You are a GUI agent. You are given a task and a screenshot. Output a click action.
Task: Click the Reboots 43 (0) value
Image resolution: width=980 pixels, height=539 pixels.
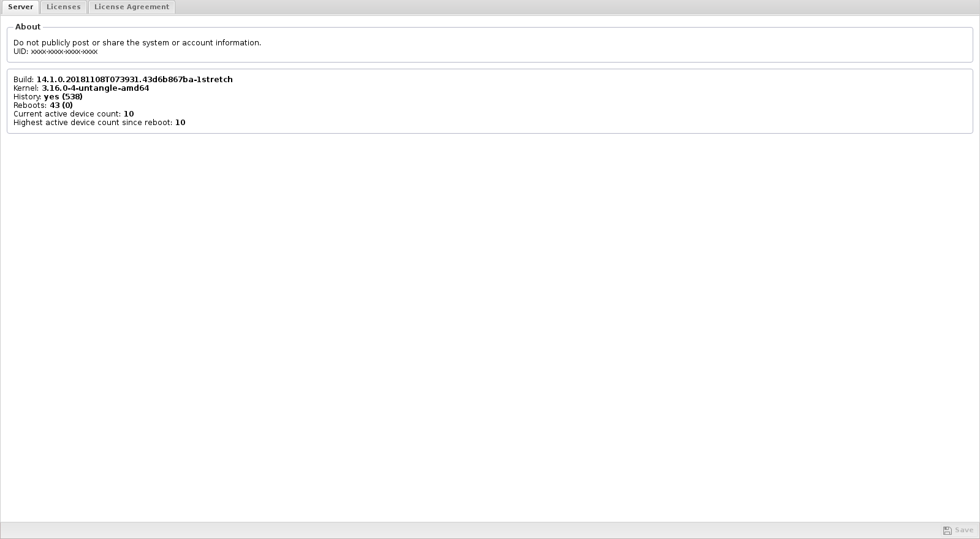pos(61,105)
